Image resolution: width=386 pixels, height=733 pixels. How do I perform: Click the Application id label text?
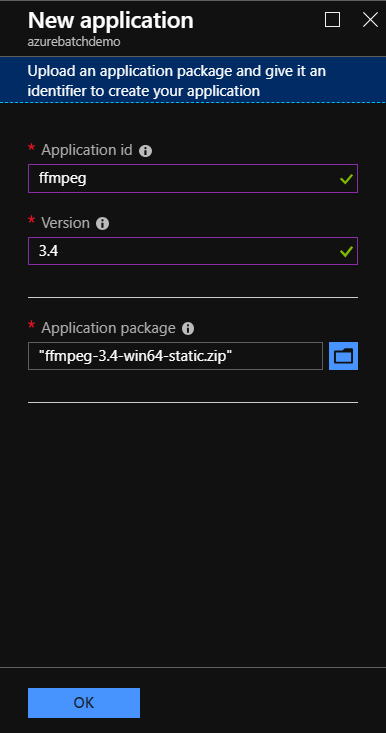click(87, 150)
